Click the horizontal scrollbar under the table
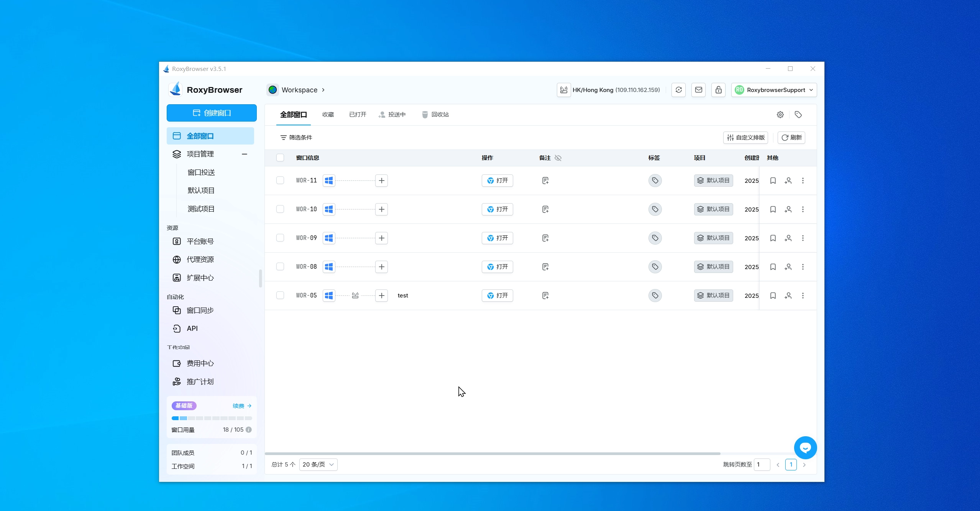980x511 pixels. click(492, 453)
